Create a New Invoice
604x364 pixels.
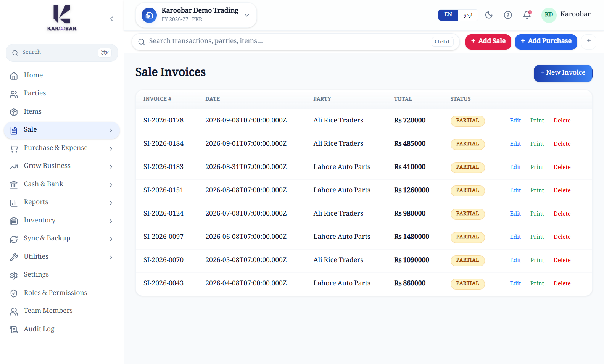point(563,73)
